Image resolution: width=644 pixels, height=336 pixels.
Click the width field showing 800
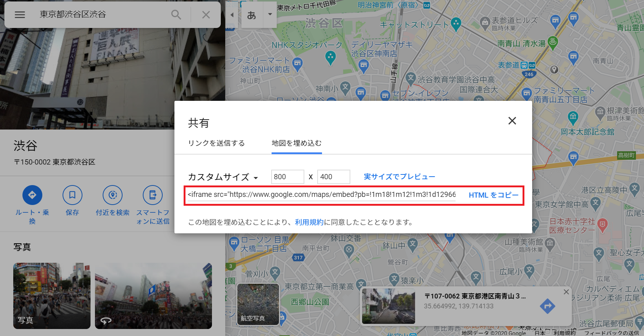288,177
